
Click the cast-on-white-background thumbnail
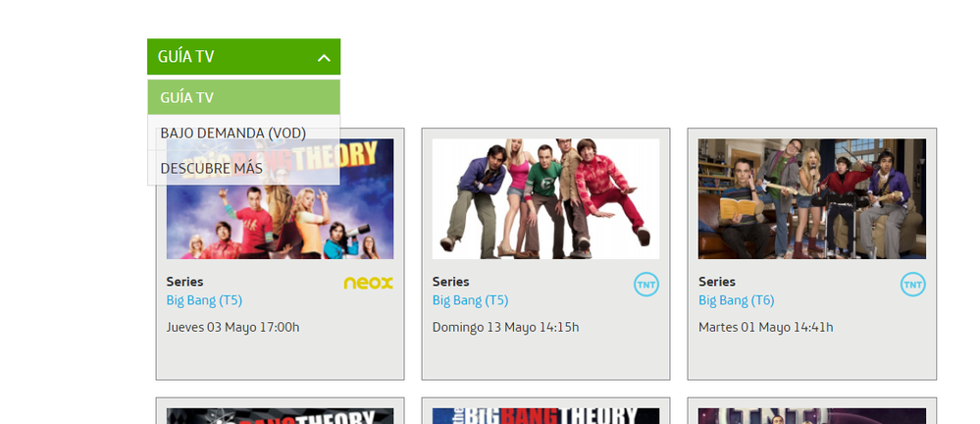(545, 199)
